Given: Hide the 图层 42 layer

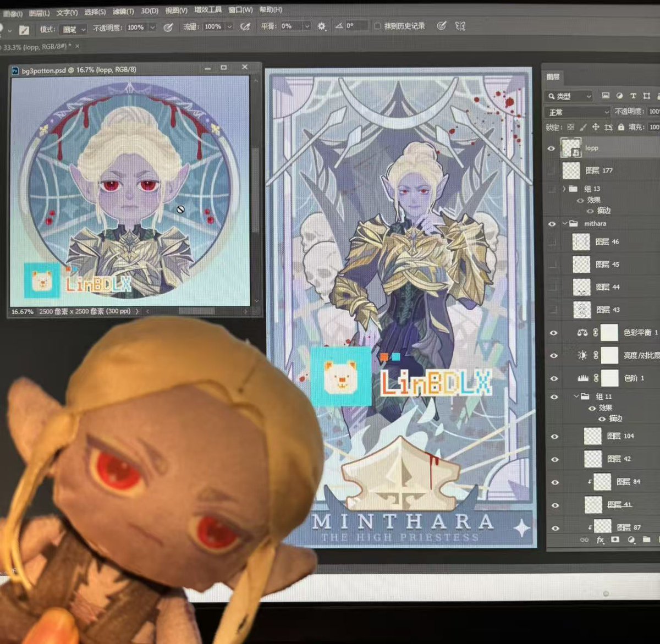Looking at the screenshot, I should click(554, 459).
